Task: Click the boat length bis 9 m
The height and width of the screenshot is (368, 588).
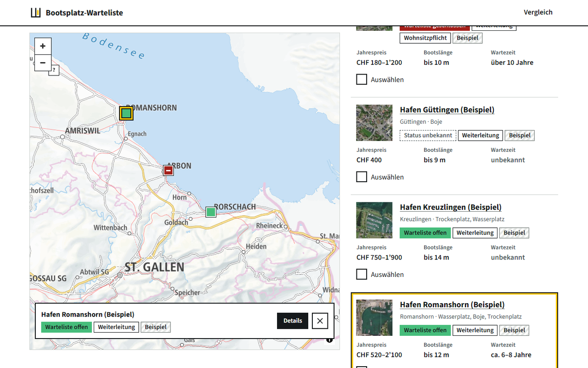Action: [x=435, y=160]
